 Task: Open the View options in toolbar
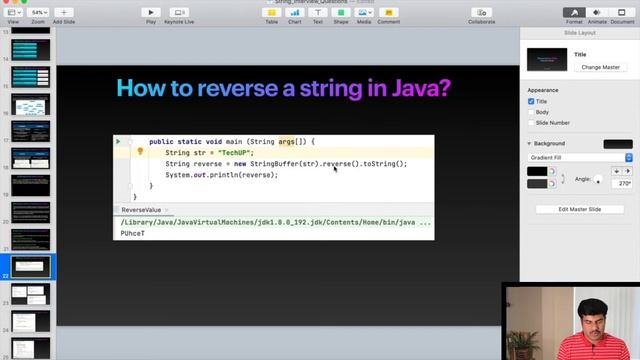tap(14, 13)
